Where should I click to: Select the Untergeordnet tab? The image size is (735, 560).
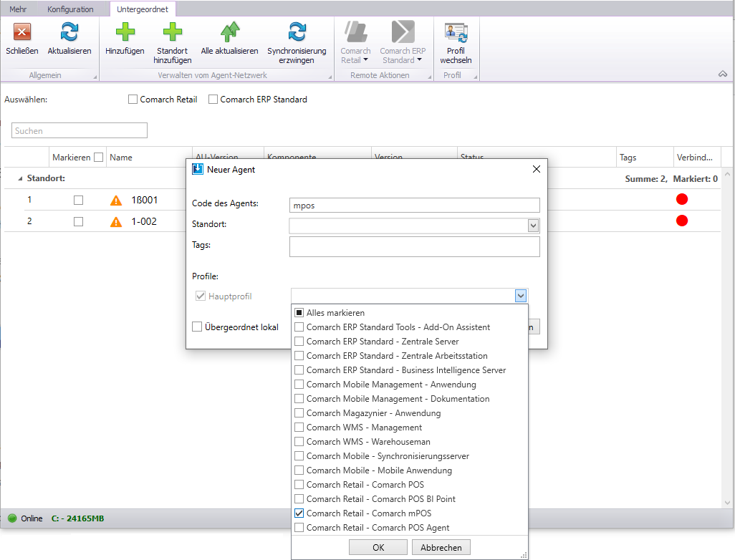coord(143,9)
